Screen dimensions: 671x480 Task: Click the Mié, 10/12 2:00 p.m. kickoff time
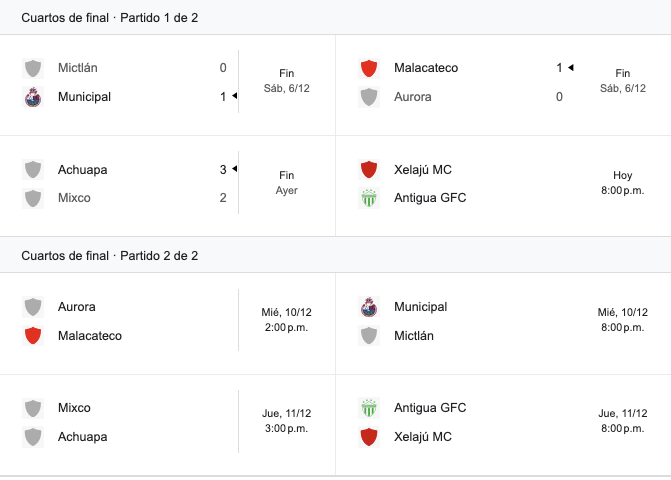(x=287, y=320)
